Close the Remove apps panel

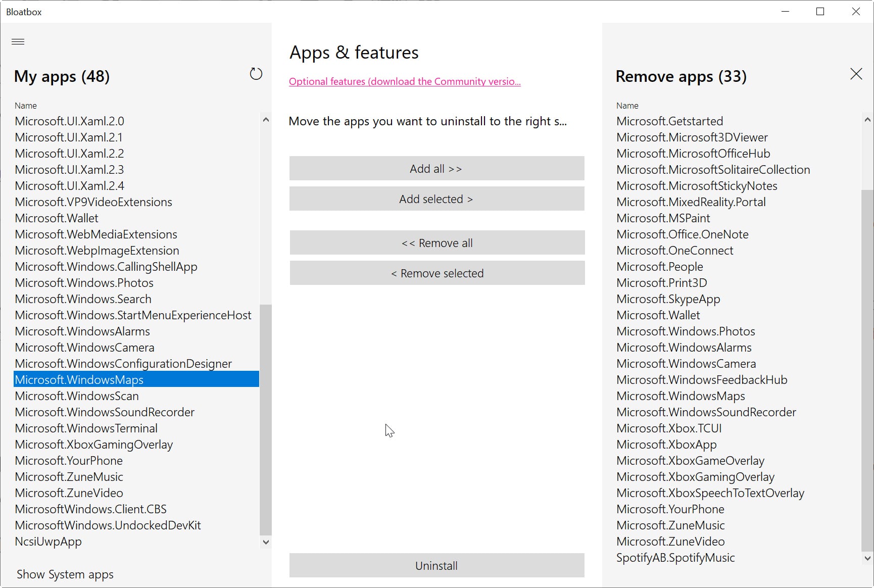point(856,74)
